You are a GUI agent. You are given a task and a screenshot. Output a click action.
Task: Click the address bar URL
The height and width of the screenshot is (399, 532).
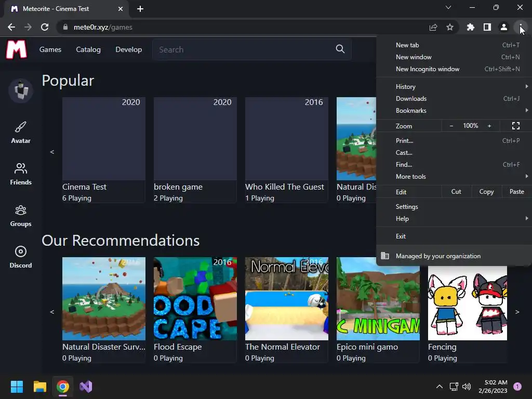(103, 27)
